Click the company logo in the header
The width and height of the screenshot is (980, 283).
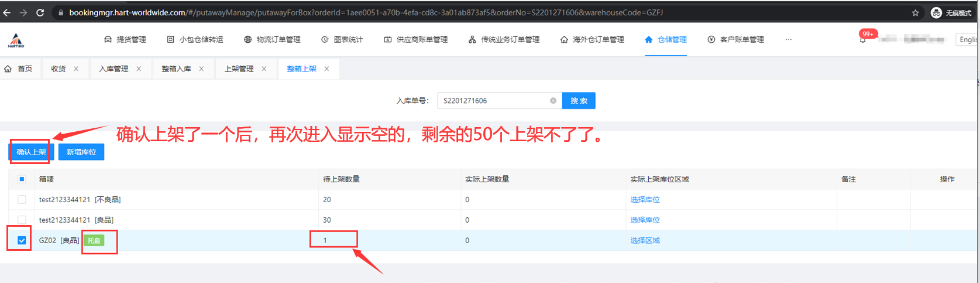(16, 40)
